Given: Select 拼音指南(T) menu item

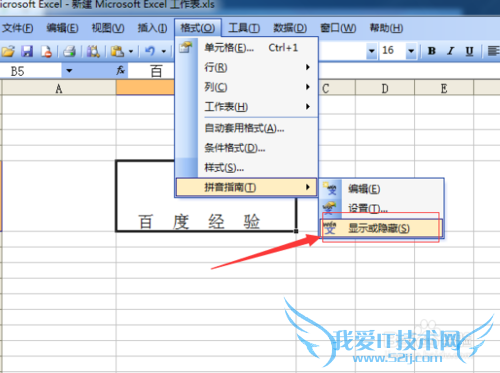Looking at the screenshot, I should coord(246,187).
